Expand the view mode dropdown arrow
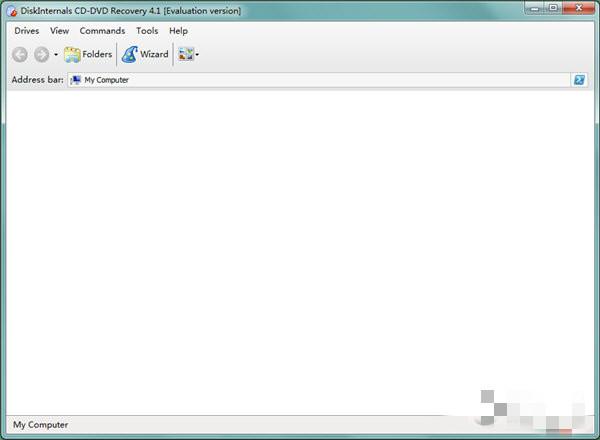Viewport: 600px width, 440px height. click(197, 55)
